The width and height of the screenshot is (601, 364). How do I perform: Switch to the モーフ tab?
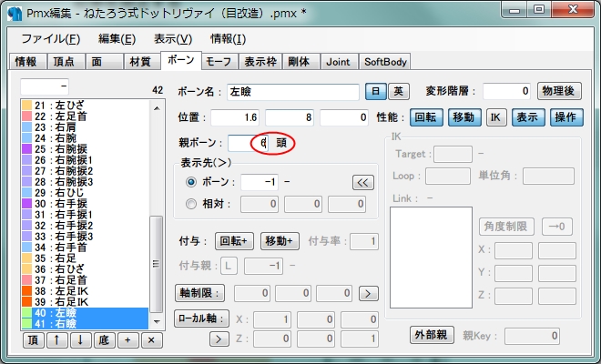tap(220, 61)
